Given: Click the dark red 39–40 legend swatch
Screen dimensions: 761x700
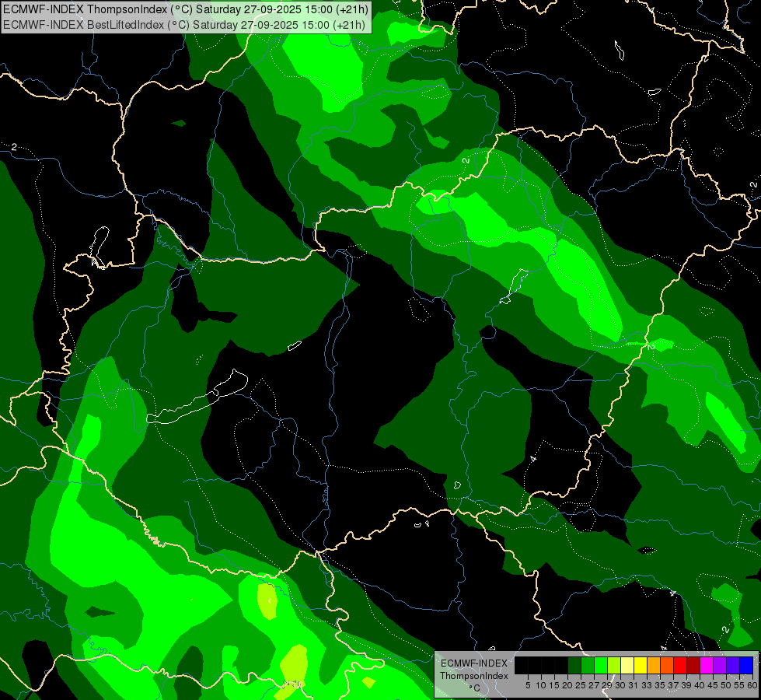Looking at the screenshot, I should coord(693,665).
